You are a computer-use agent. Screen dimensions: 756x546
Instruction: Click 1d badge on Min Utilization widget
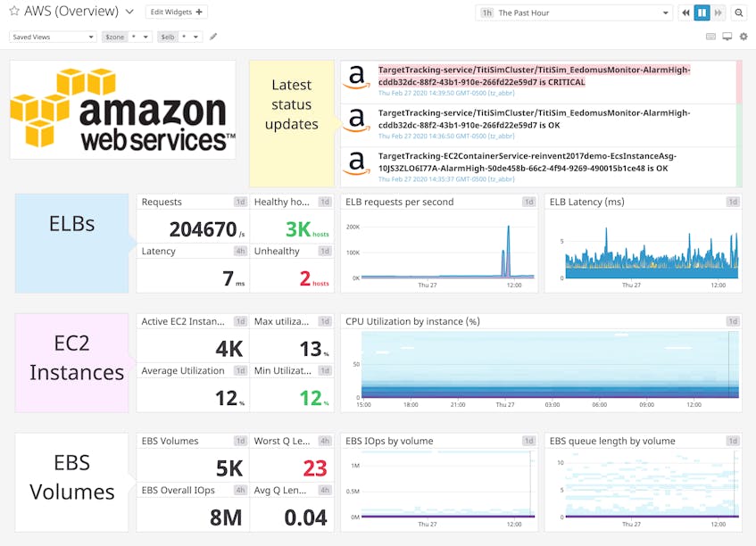tap(325, 370)
